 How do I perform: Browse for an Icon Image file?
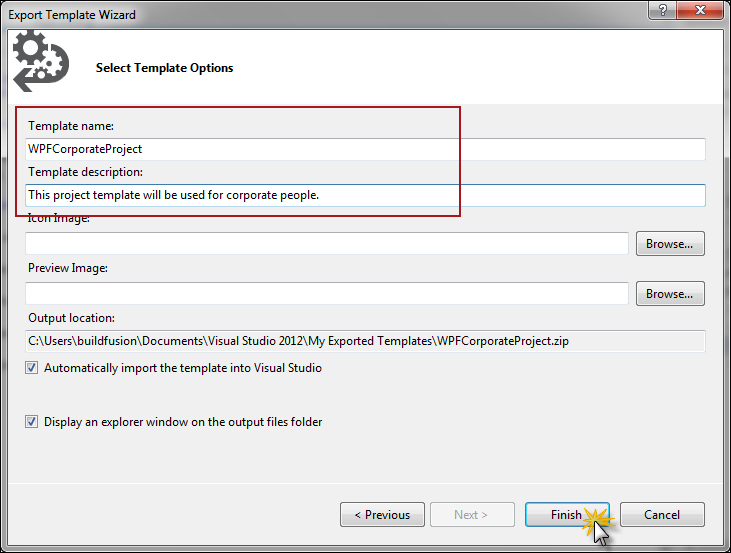[669, 243]
